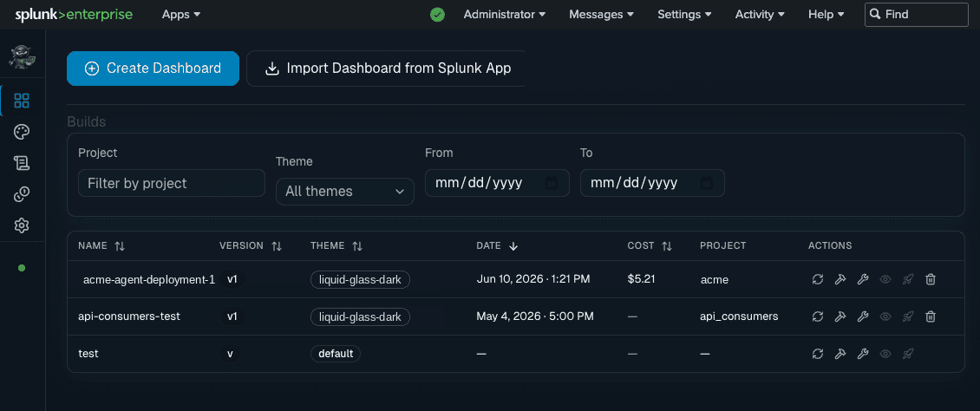Click the liquid-glass-dark tag in the api-consumers-test row
This screenshot has height=411, width=980.
coord(360,316)
